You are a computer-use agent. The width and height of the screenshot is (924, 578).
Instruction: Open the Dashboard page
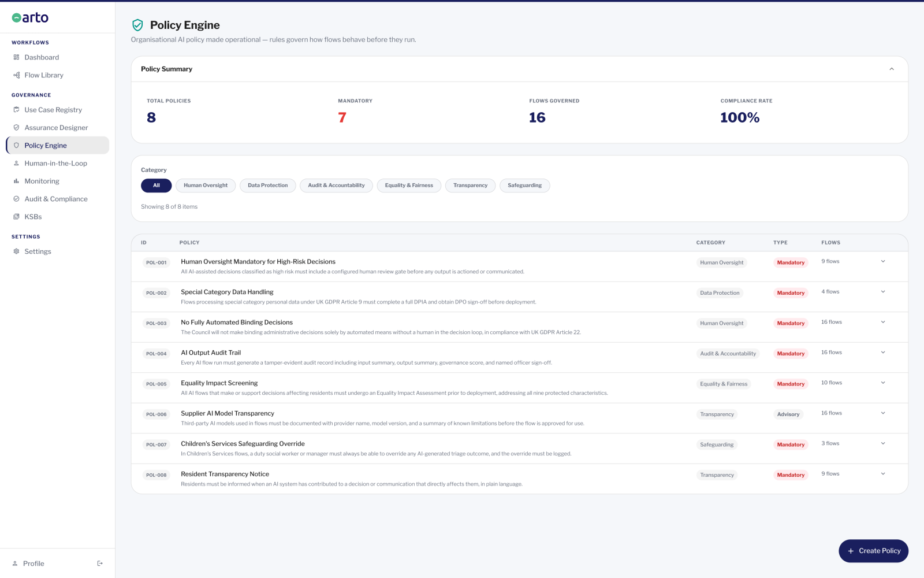[x=58, y=57]
